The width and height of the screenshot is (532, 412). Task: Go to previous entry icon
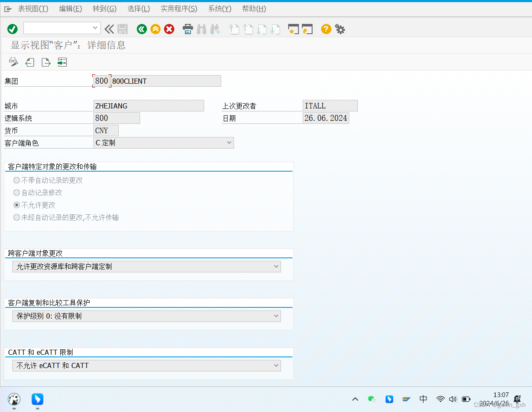tap(29, 62)
